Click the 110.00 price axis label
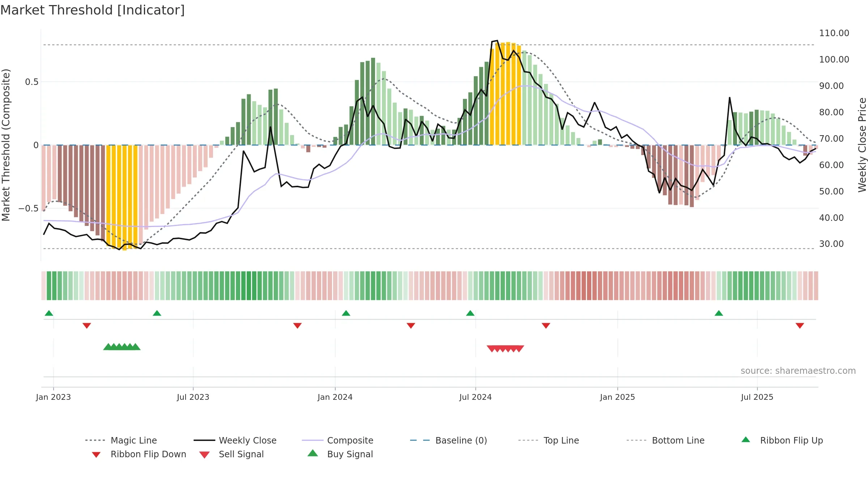The height and width of the screenshot is (488, 868). coord(834,33)
